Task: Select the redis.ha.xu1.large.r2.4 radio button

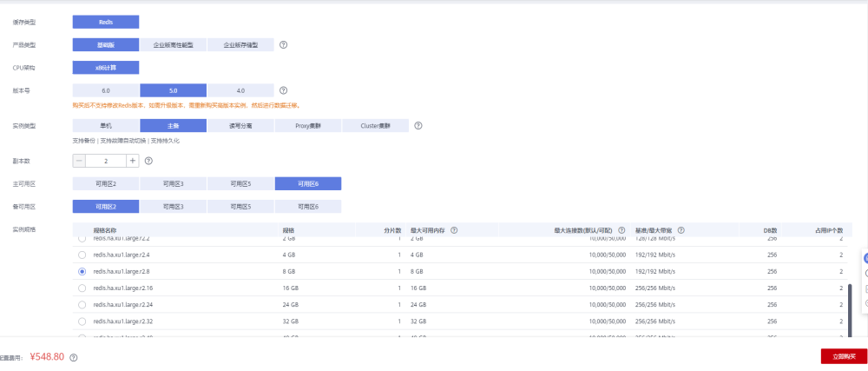Action: pyautogui.click(x=82, y=255)
